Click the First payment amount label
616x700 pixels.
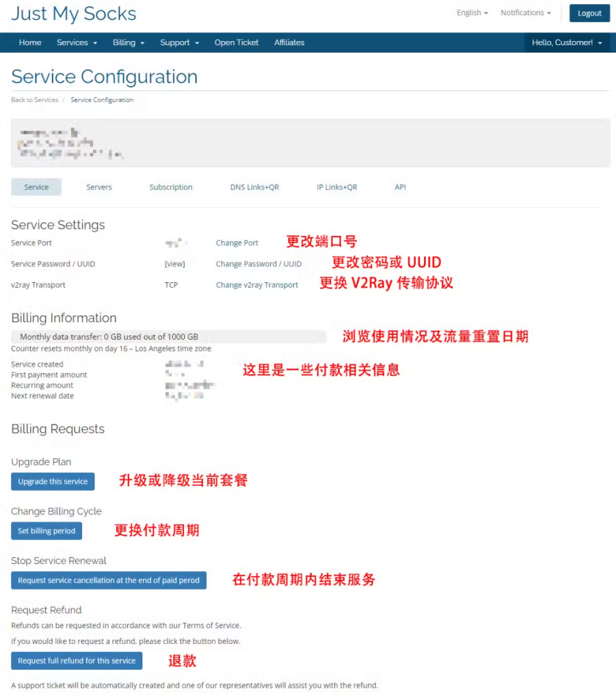[x=49, y=375]
